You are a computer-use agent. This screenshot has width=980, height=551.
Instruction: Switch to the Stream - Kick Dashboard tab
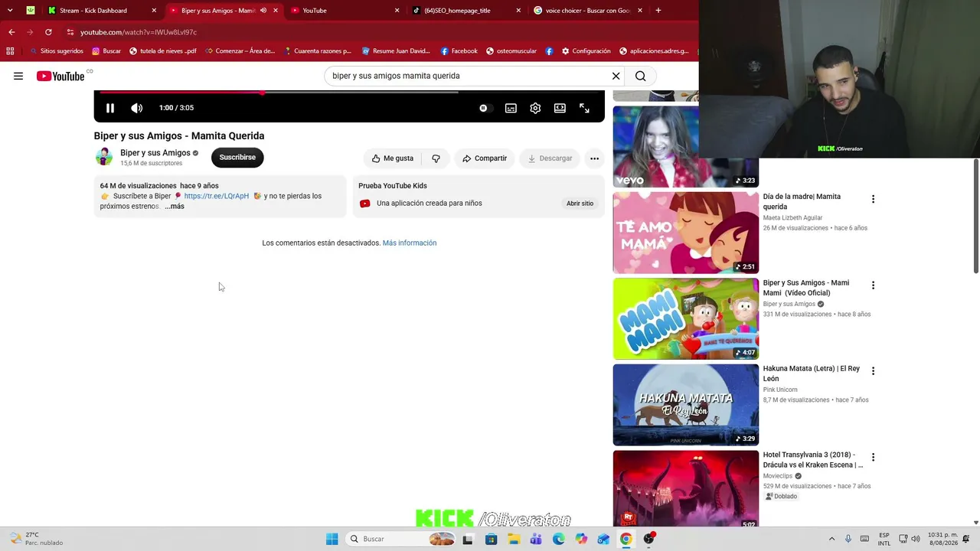(93, 11)
